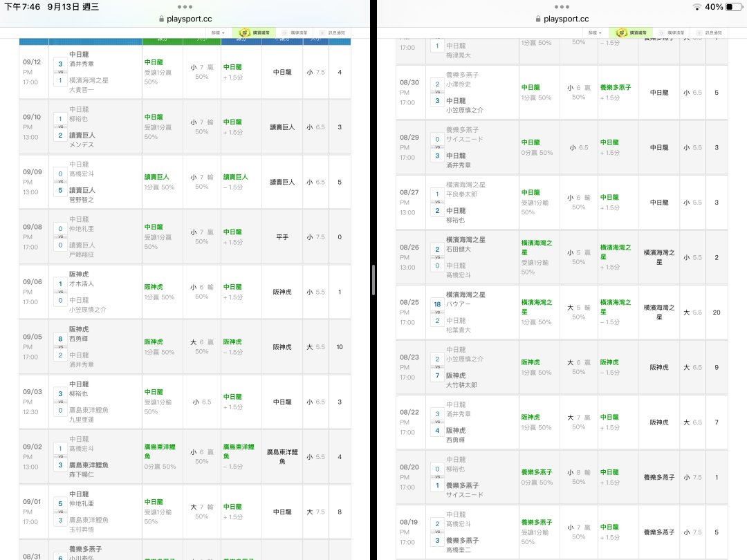Click the 08/30 date cell in the right window

(x=410, y=93)
